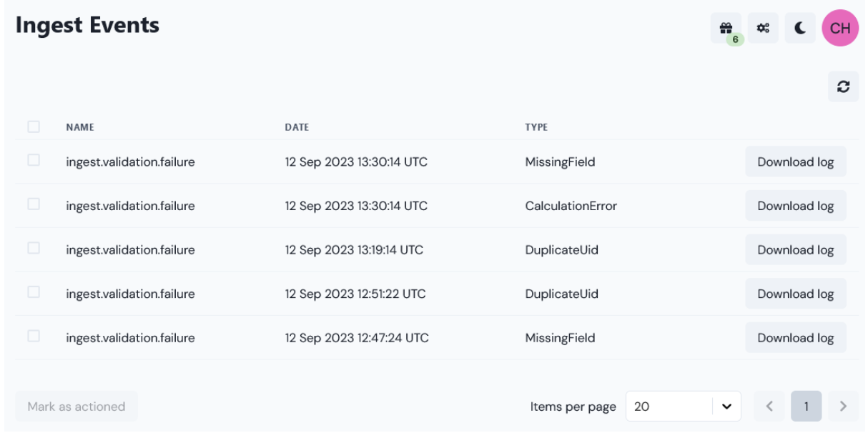Toggle dark mode with the moon icon
Viewport: 868px width, 433px height.
coord(800,29)
